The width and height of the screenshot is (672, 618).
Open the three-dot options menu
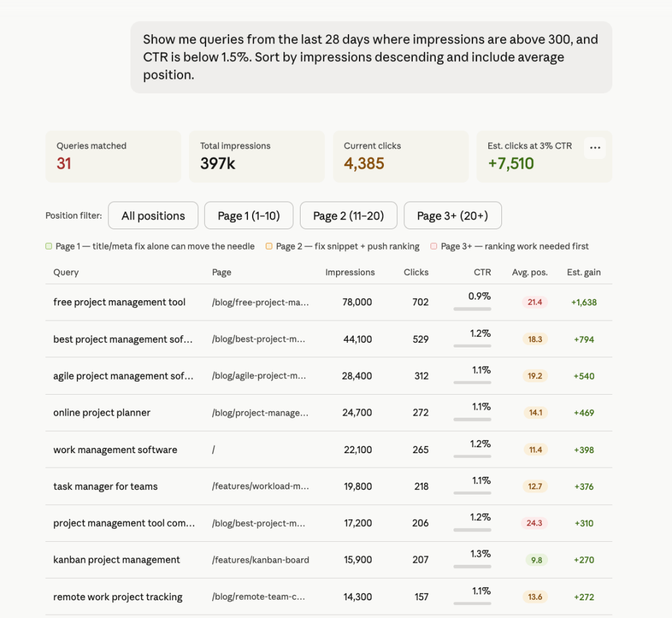coord(595,148)
